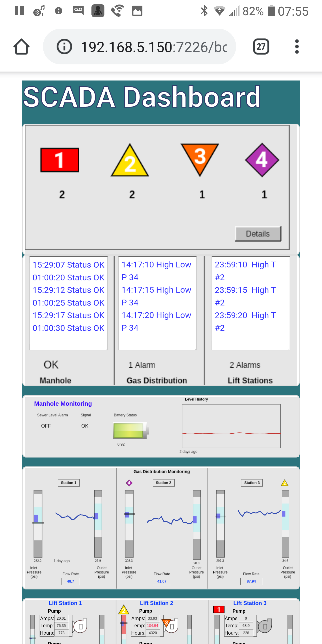Screen dimensions: 322x644
Task: Click the orange priority 3 alarm triangle
Action: point(200,157)
